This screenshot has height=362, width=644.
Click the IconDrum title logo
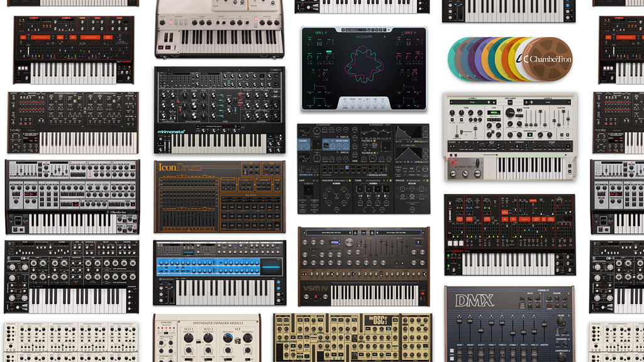click(x=177, y=168)
